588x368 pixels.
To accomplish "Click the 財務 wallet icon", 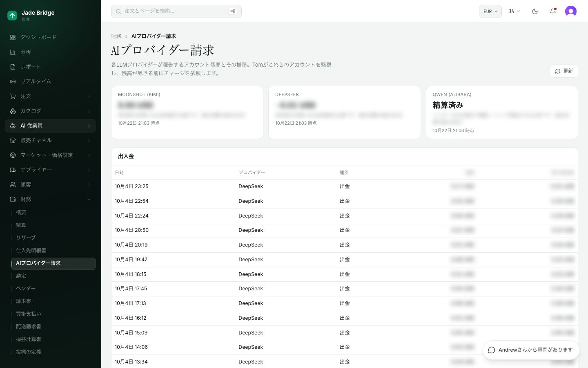I will (13, 199).
